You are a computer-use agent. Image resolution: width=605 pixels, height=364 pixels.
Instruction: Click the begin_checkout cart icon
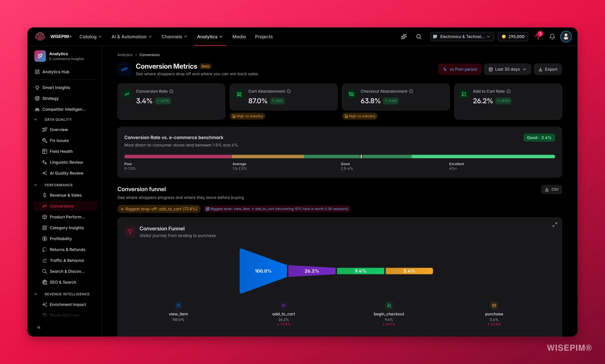(389, 305)
